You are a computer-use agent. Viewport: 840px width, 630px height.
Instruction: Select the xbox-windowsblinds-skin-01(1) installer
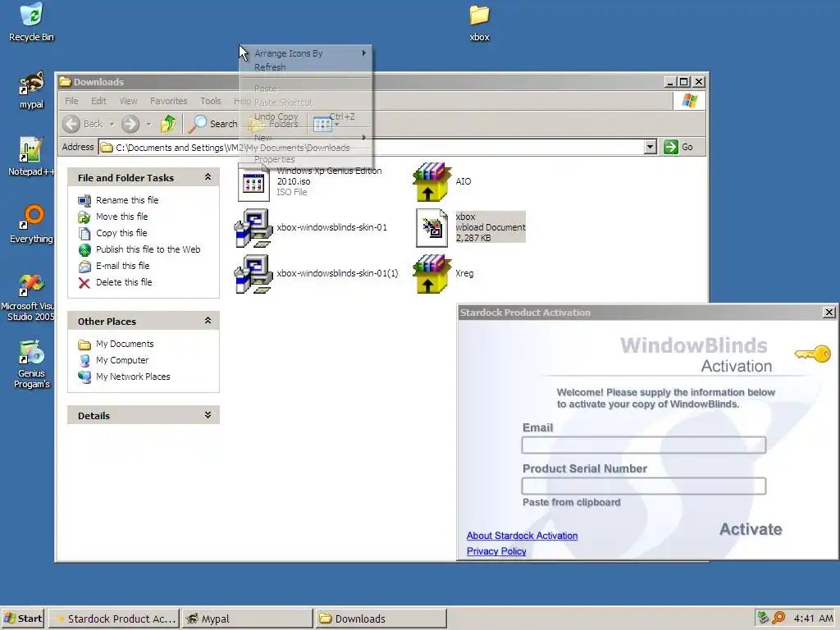click(x=316, y=274)
